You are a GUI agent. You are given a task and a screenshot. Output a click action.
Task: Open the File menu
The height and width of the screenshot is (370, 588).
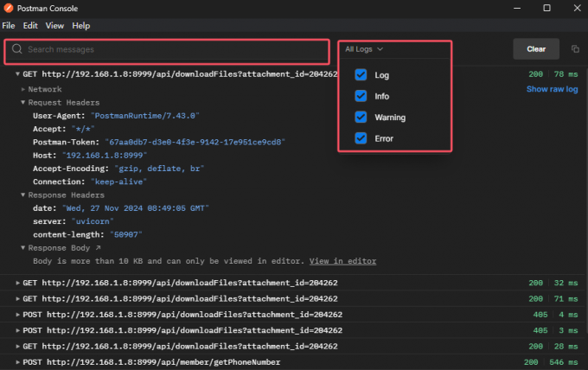[9, 25]
